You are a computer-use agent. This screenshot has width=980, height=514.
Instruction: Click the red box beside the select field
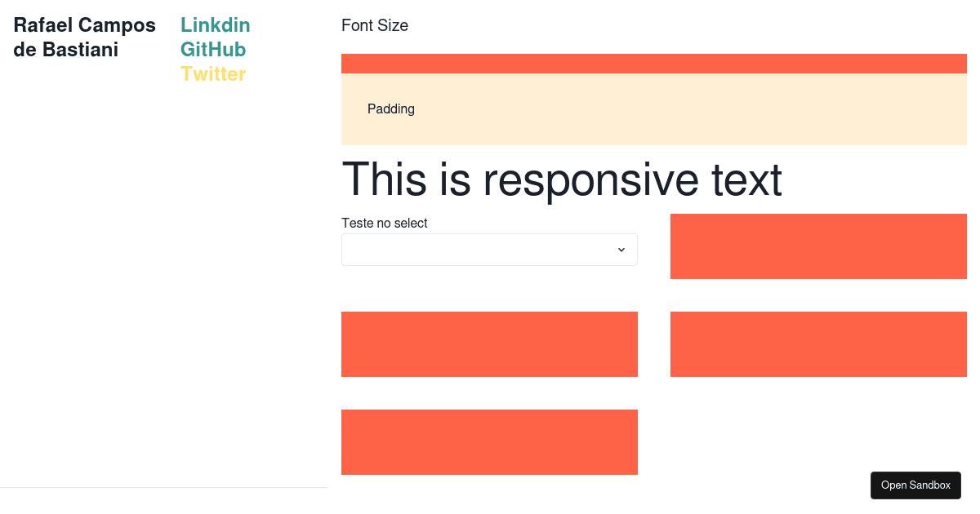[818, 246]
